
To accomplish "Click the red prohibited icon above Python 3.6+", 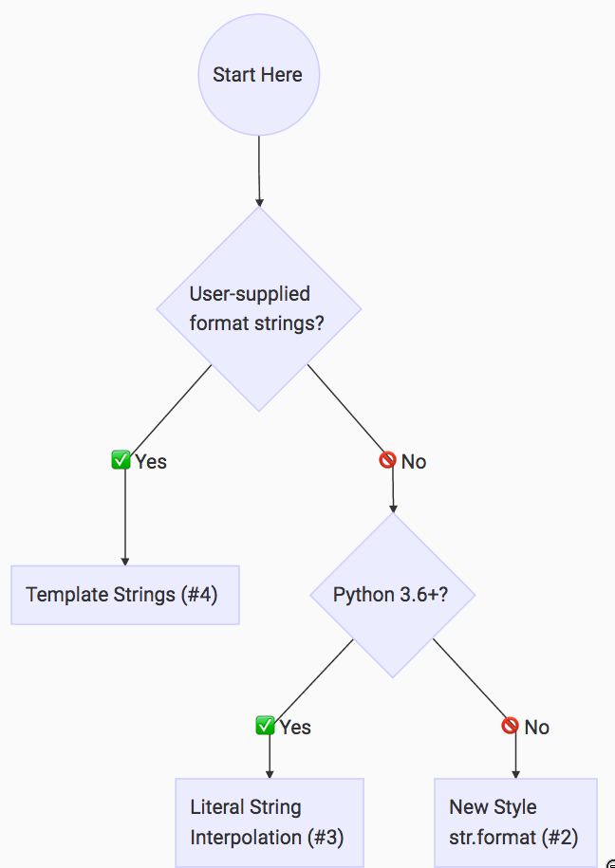I will (x=387, y=461).
